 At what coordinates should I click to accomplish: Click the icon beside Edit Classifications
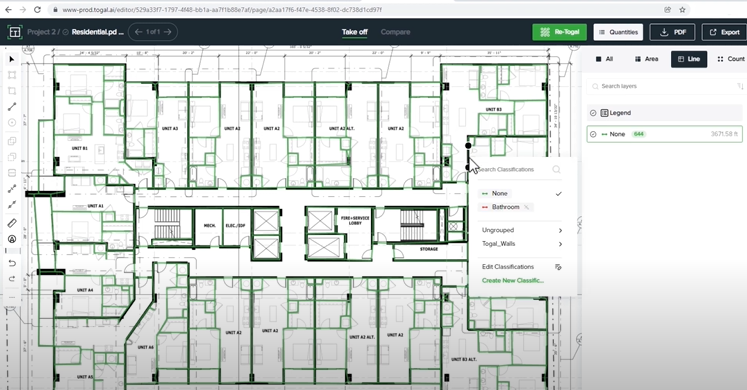tap(558, 267)
